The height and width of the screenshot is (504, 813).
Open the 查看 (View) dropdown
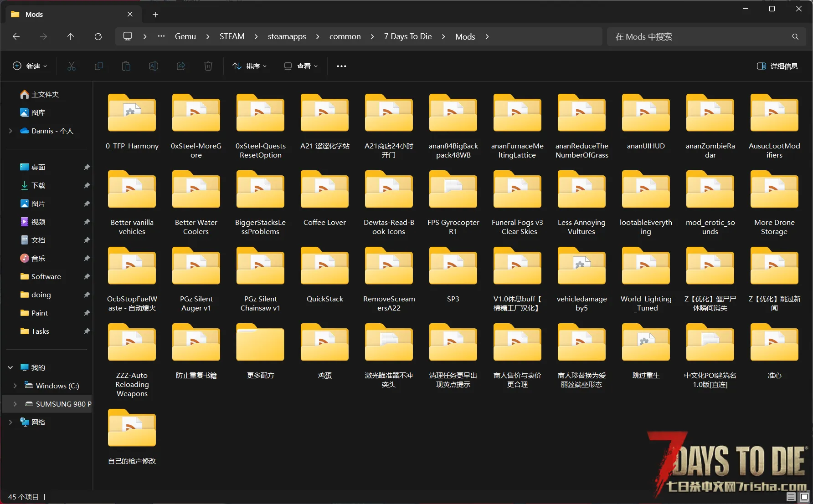click(x=301, y=66)
